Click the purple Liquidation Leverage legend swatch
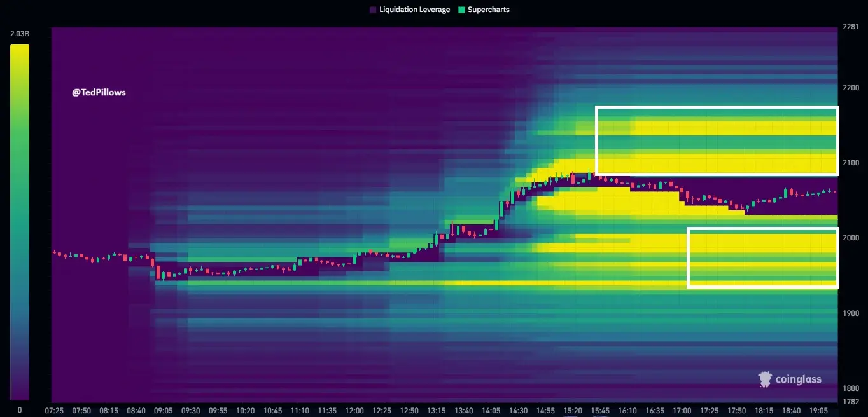 pos(373,10)
